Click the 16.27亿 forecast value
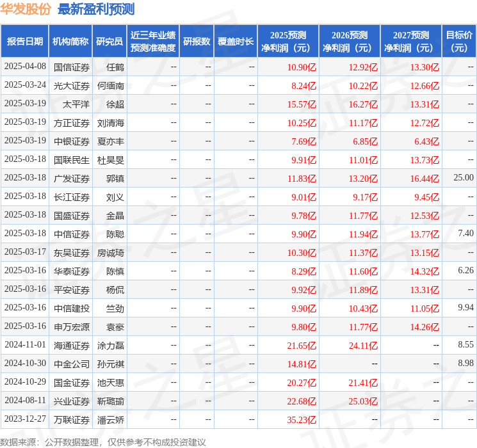The width and height of the screenshot is (477, 448). (363, 104)
